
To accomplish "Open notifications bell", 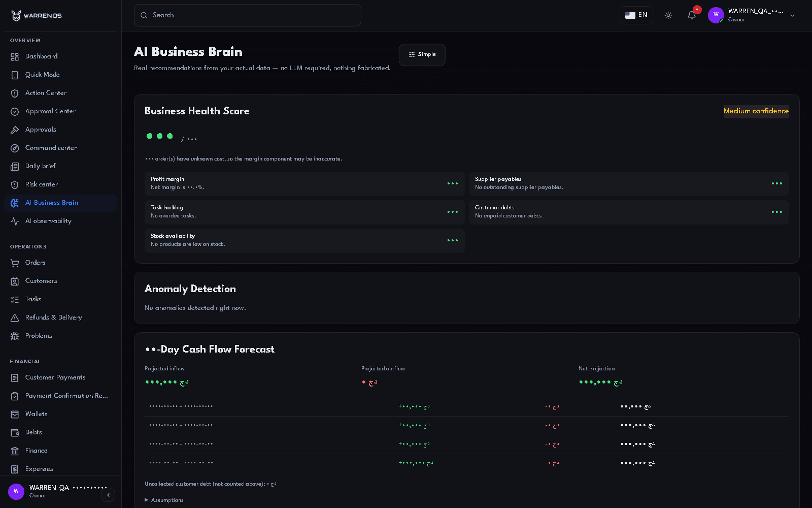I will [692, 15].
